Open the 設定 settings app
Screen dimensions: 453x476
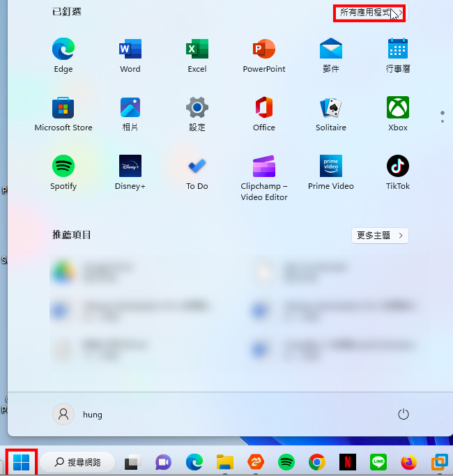pos(197,114)
